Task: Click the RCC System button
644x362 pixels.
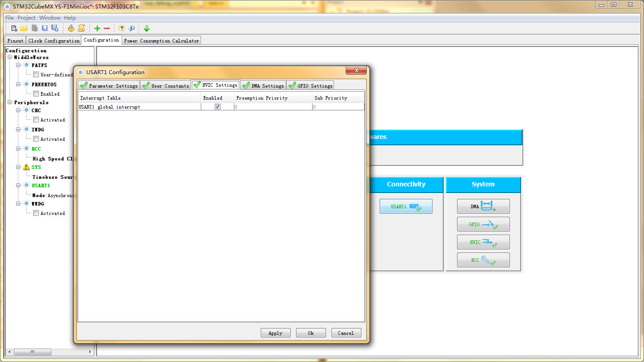Action: (483, 260)
